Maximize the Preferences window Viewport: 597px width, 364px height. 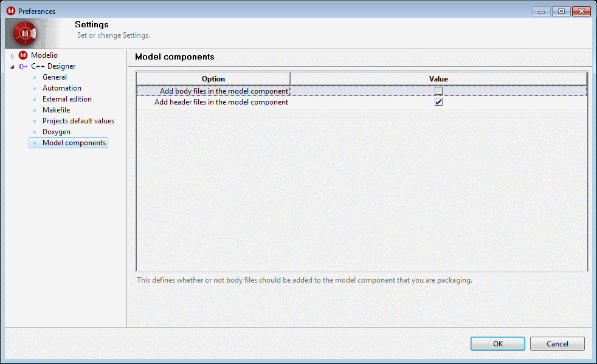tap(561, 12)
